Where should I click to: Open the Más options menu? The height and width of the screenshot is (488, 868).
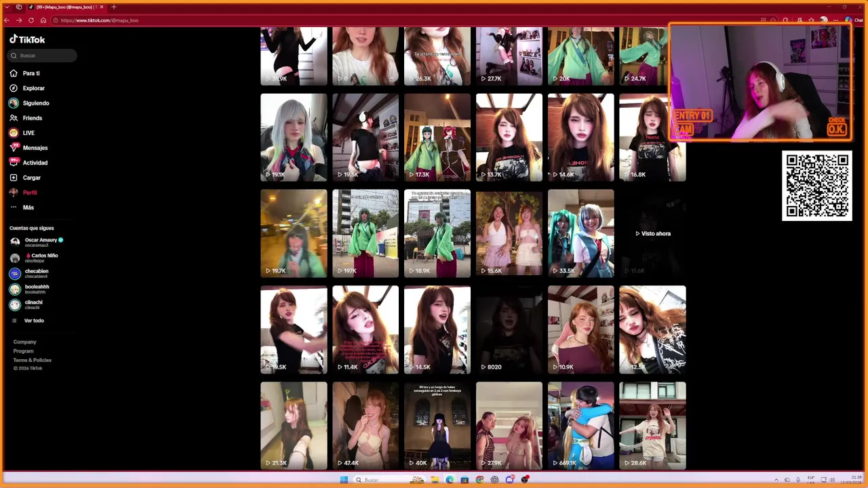tap(28, 207)
